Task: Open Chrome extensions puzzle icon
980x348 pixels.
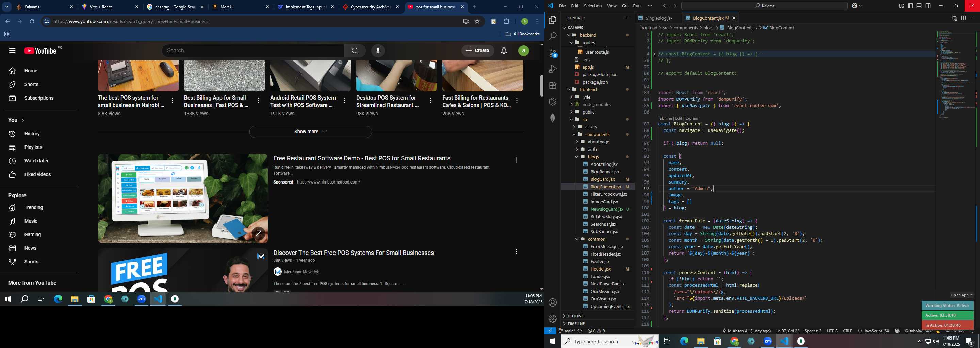Action: [x=507, y=22]
